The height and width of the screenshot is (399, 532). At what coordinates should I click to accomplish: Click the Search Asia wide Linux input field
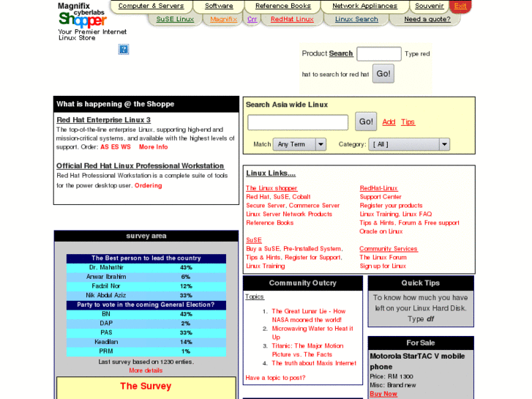[298, 122]
